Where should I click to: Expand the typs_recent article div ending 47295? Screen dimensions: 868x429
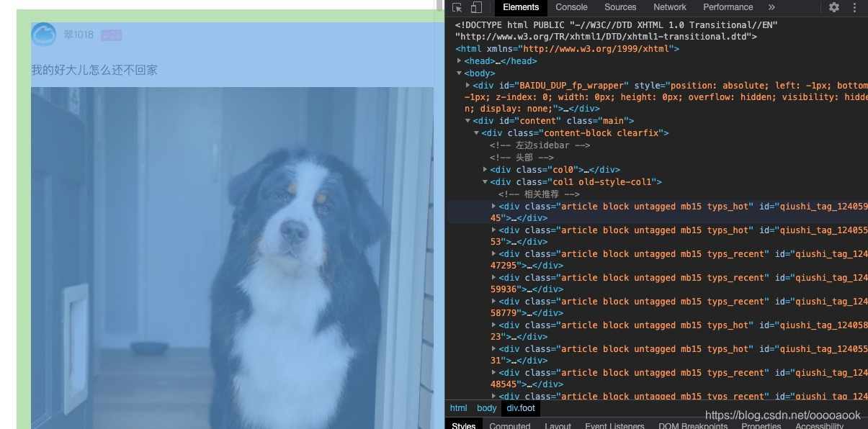(x=494, y=253)
